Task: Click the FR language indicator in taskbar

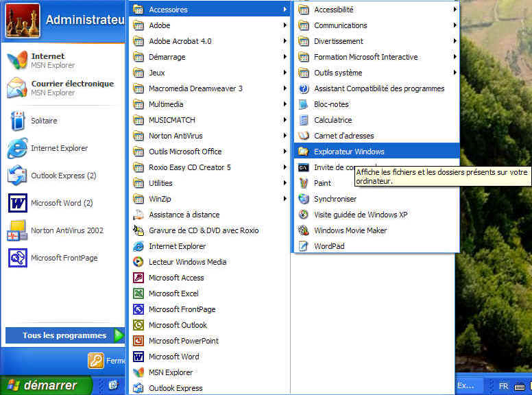Action: click(x=503, y=386)
